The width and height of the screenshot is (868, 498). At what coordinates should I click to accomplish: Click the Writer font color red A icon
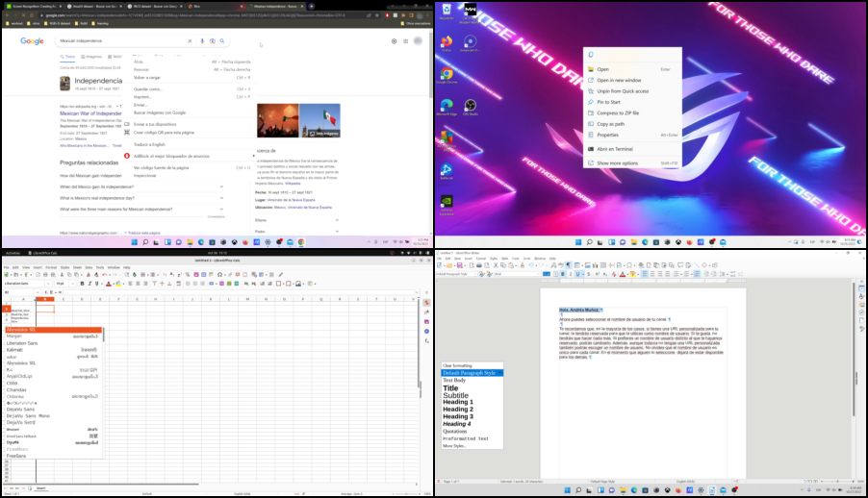click(x=623, y=274)
